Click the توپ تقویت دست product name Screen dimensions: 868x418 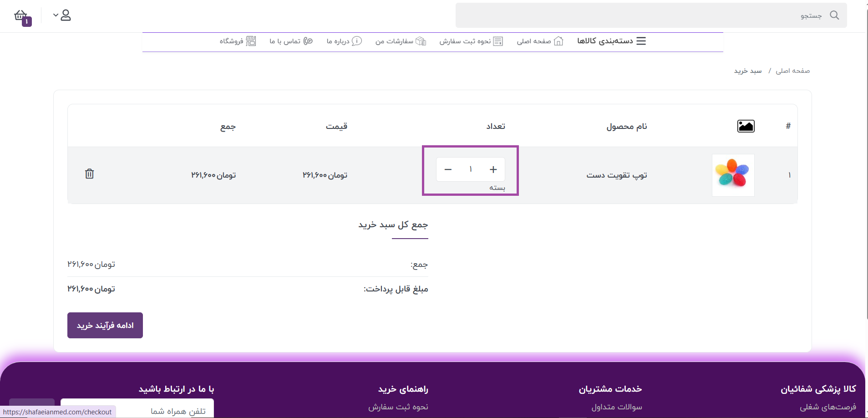pos(617,175)
